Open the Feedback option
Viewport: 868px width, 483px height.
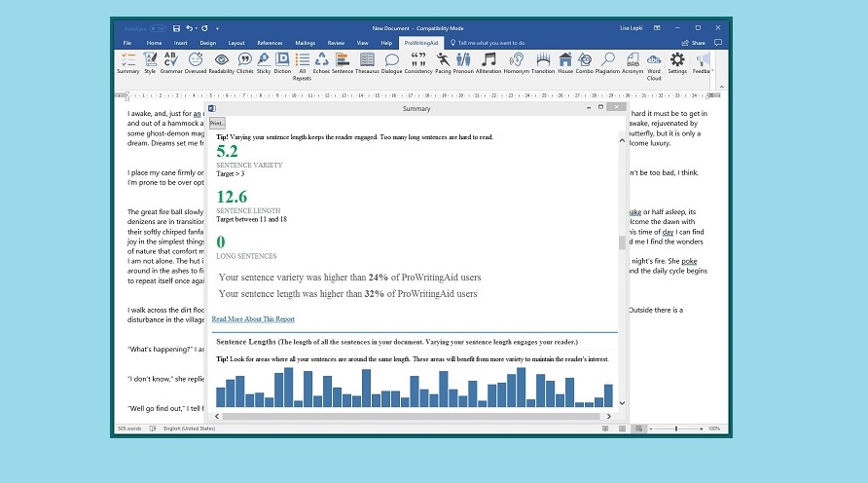coord(702,63)
